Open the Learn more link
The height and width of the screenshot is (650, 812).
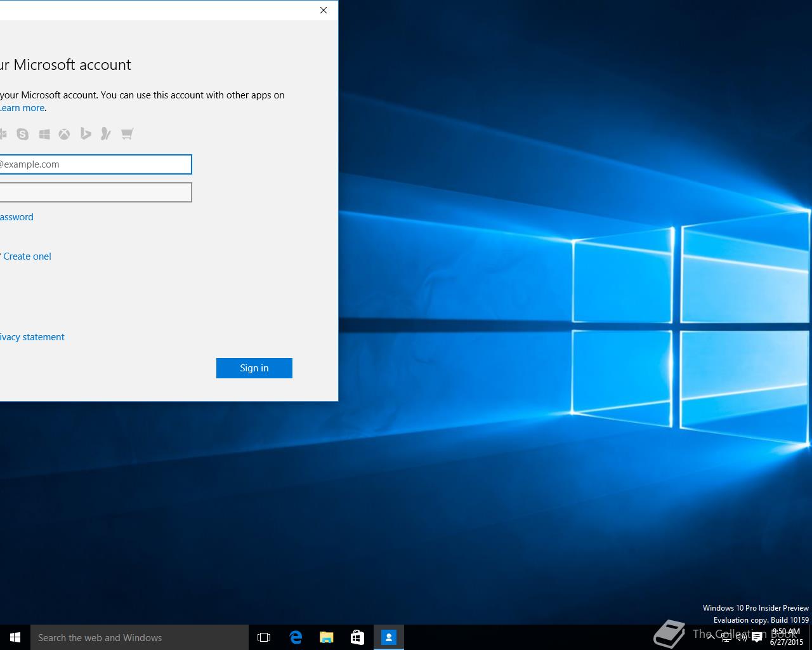click(22, 108)
